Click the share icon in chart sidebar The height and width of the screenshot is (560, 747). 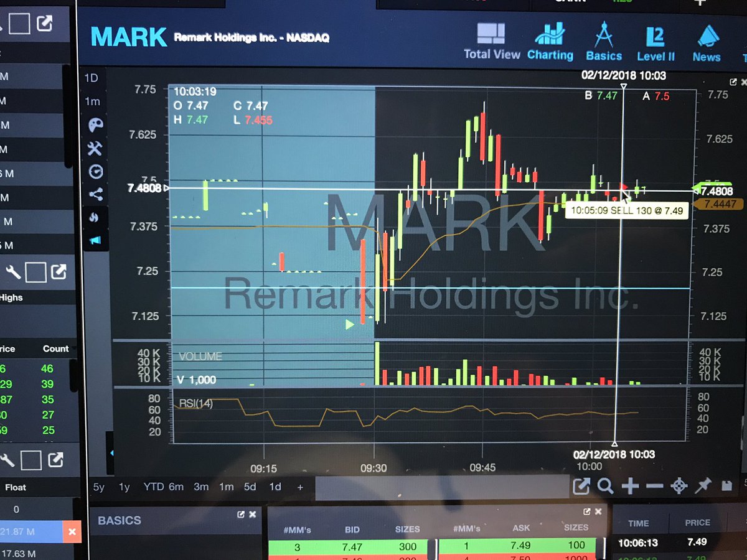pyautogui.click(x=95, y=195)
